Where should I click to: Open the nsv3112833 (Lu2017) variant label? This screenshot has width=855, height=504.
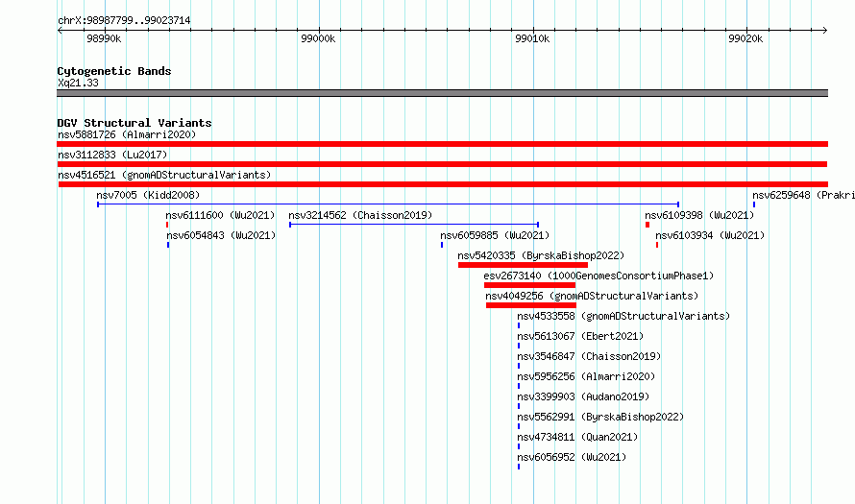tap(112, 155)
